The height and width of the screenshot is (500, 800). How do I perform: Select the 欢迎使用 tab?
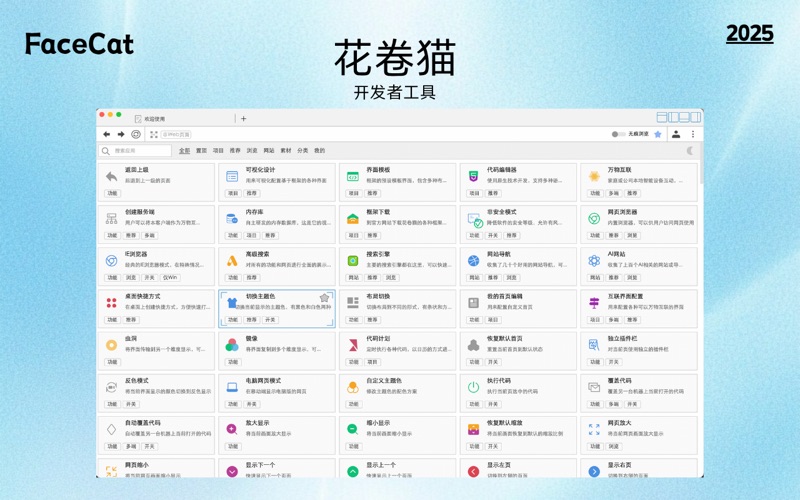184,118
